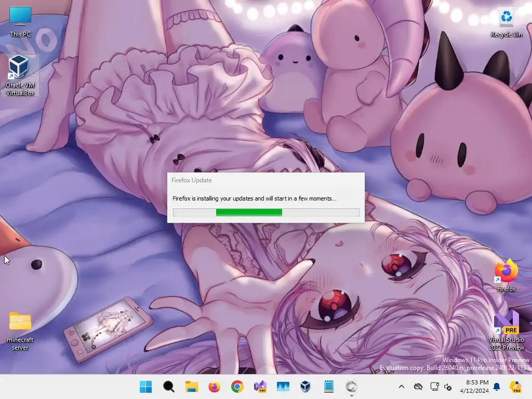This screenshot has width=532, height=399.
Task: Click the Firefox update progress bar
Action: point(266,212)
